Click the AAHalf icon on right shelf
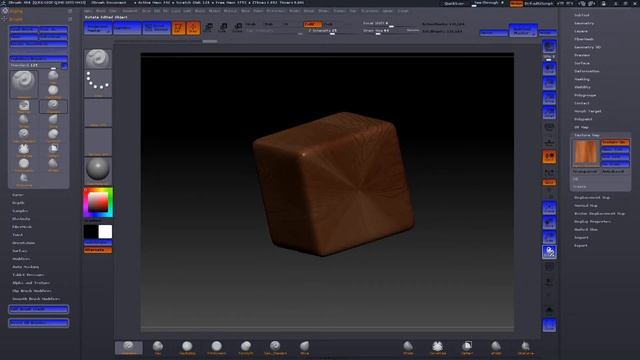 549,113
